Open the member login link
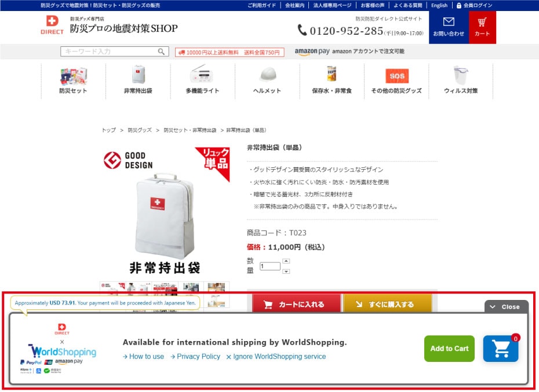Image resolution: width=539 pixels, height=392 pixels. tap(474, 5)
